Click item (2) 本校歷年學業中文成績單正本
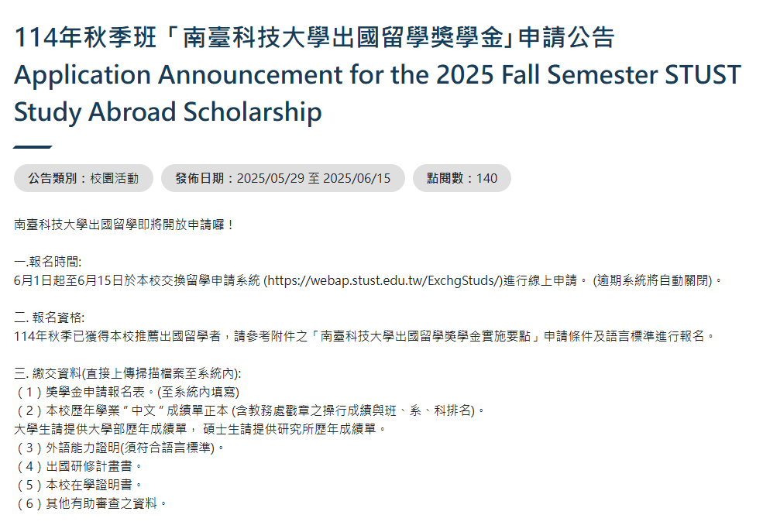The image size is (763, 532). 250,411
